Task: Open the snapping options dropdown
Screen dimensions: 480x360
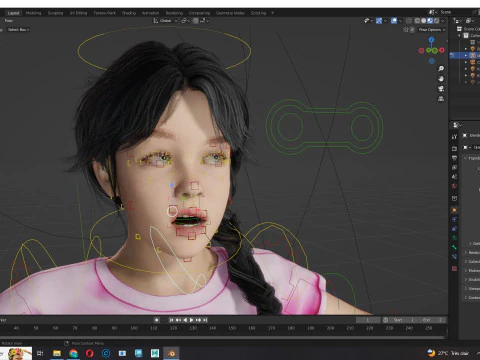Action: (205, 21)
